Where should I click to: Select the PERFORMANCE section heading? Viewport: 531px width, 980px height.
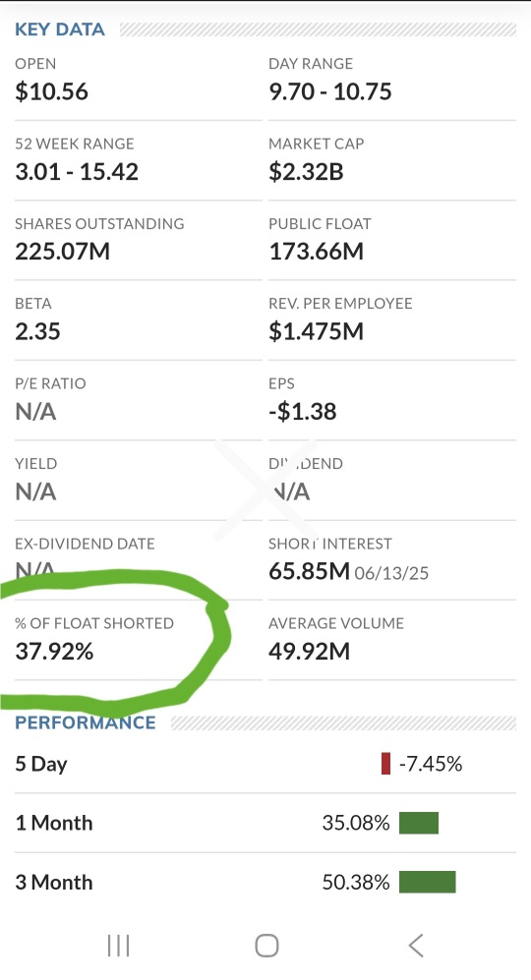click(86, 722)
